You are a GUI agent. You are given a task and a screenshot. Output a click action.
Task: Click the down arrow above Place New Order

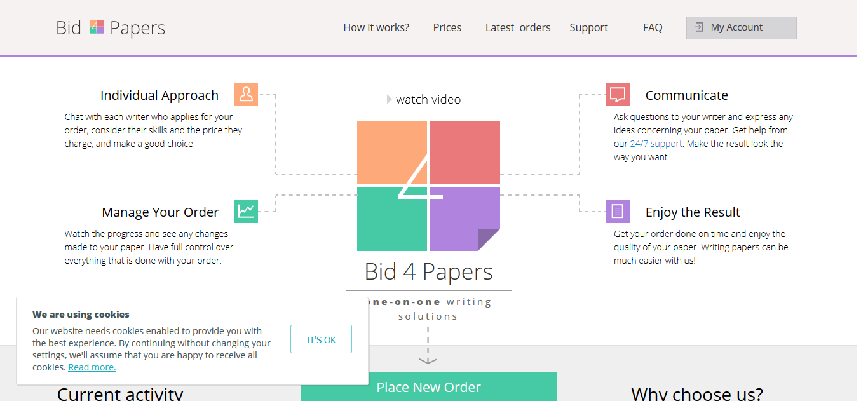[x=428, y=360]
